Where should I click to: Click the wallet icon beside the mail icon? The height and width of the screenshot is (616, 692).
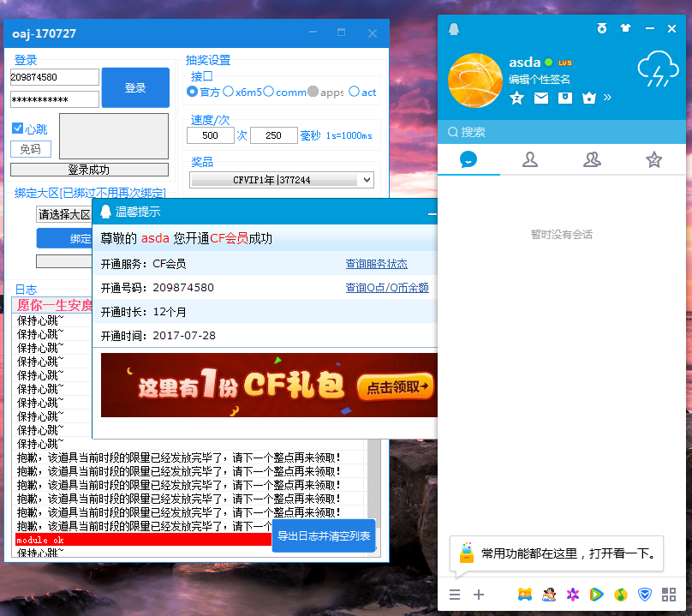point(565,98)
